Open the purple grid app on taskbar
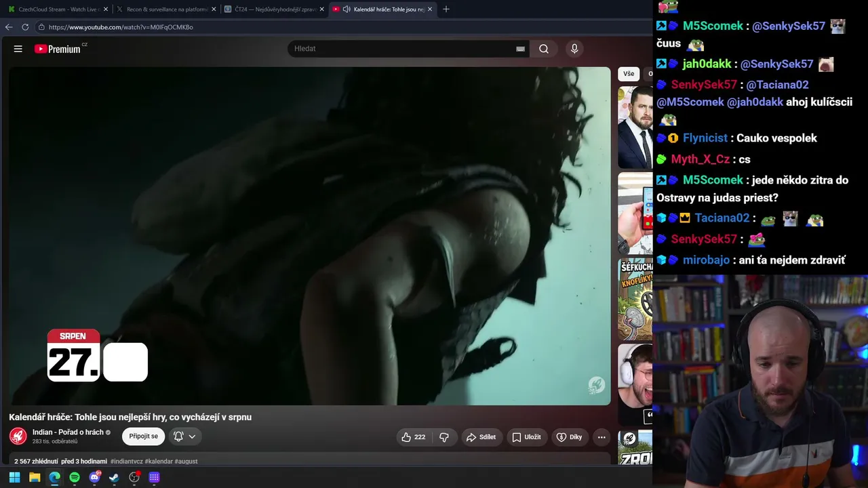Image resolution: width=868 pixels, height=488 pixels. (x=154, y=477)
